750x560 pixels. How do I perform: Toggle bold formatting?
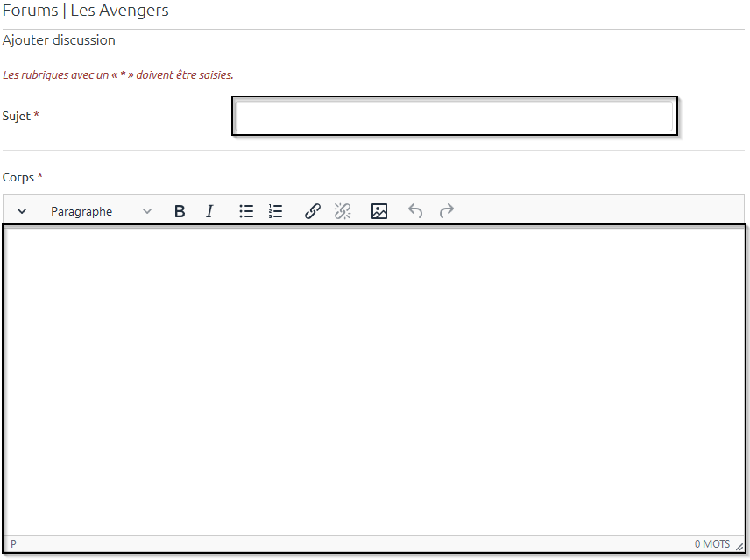click(x=180, y=211)
